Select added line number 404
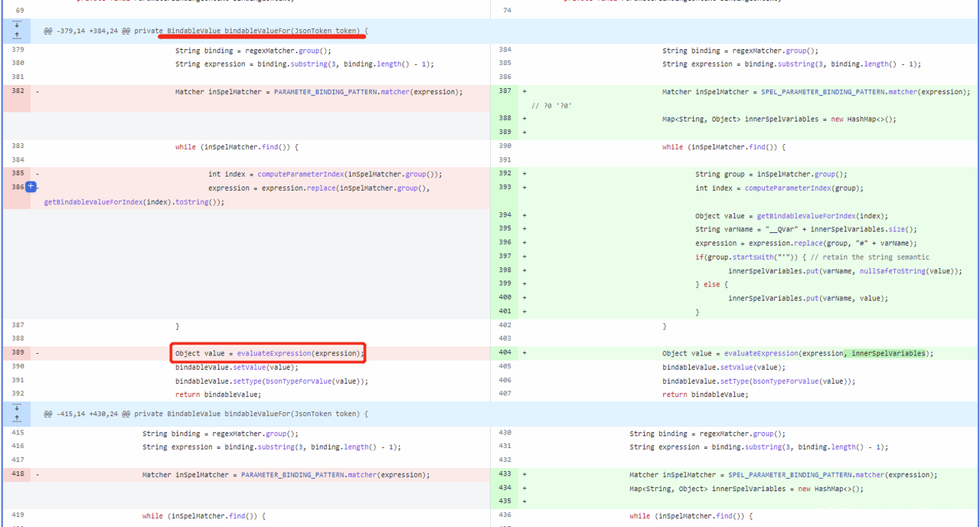The height and width of the screenshot is (527, 980). point(505,353)
